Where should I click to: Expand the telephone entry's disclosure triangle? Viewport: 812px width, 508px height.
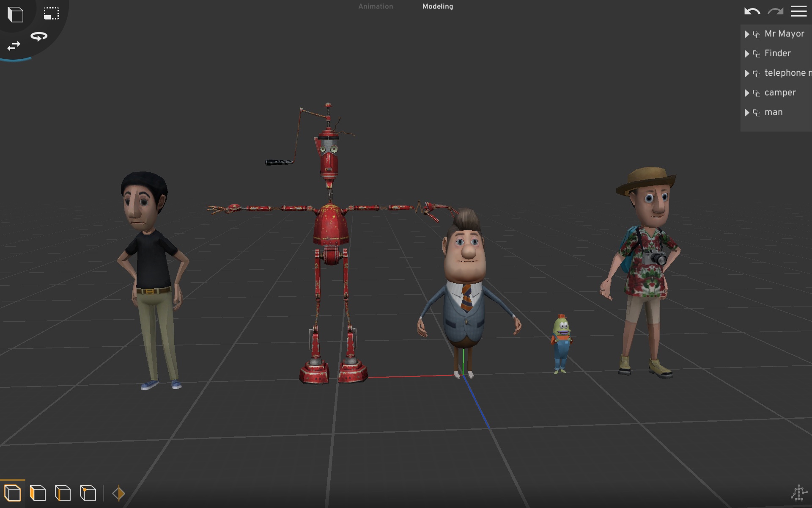click(x=747, y=73)
